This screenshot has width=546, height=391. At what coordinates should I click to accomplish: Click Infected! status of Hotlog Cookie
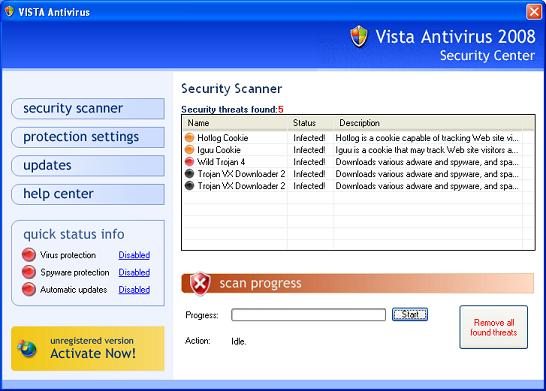pyautogui.click(x=309, y=138)
